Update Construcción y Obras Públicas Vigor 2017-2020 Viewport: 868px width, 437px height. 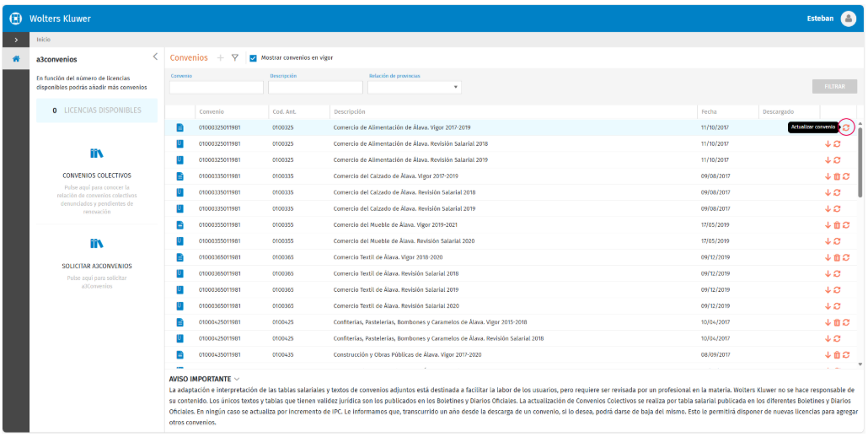click(846, 355)
